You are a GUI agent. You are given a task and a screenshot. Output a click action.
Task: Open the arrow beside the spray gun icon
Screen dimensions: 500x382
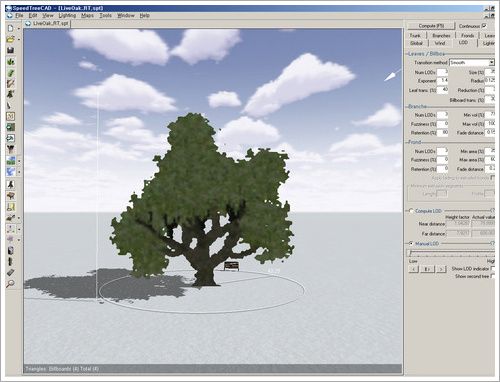[x=19, y=218]
